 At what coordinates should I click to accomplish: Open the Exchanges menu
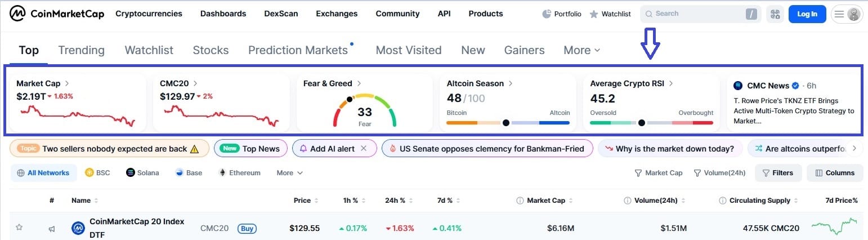point(337,14)
